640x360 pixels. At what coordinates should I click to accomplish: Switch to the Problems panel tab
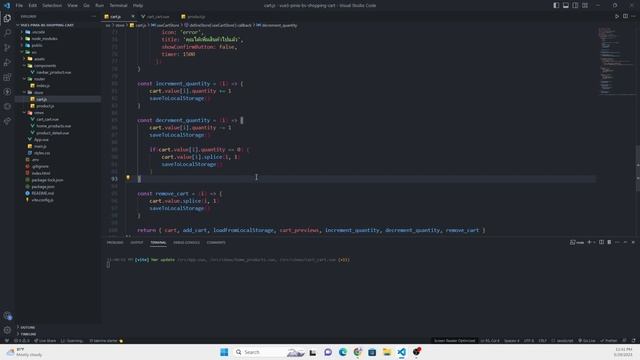pyautogui.click(x=115, y=242)
